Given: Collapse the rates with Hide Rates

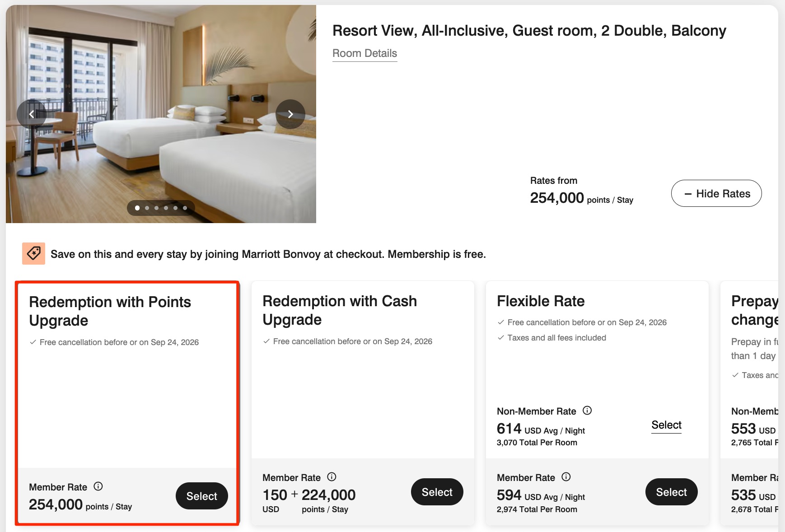Looking at the screenshot, I should (x=715, y=193).
